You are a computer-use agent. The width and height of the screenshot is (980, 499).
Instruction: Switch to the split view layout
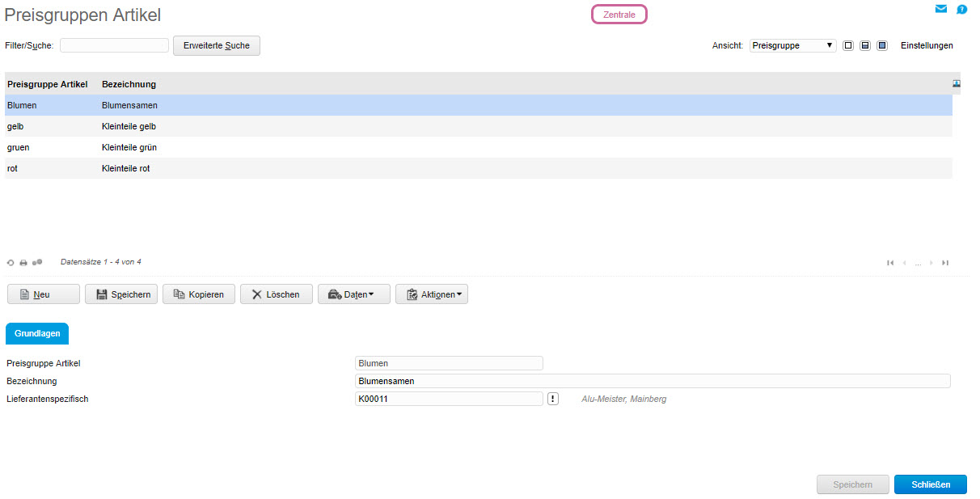(865, 46)
